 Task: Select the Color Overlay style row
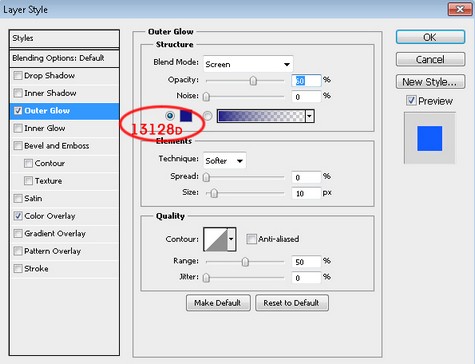click(x=64, y=216)
